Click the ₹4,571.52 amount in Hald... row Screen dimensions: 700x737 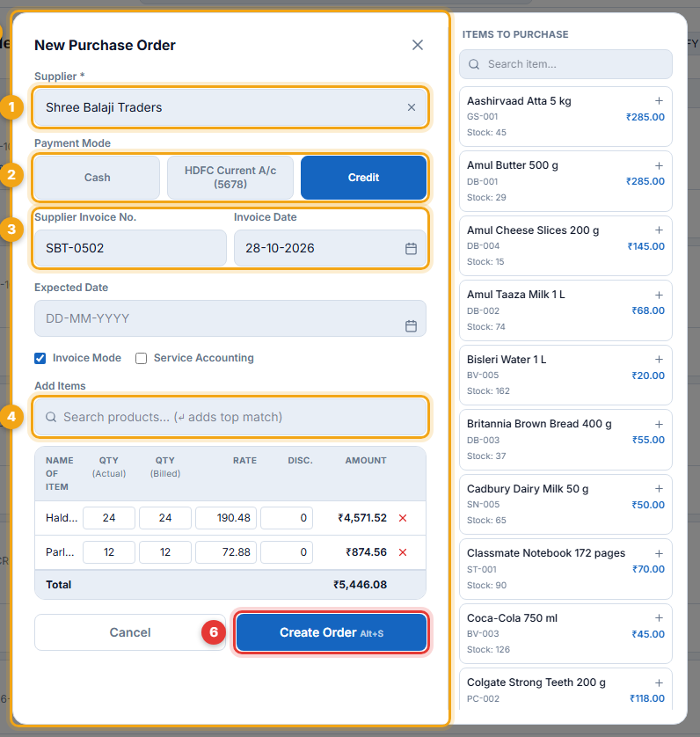coord(362,518)
